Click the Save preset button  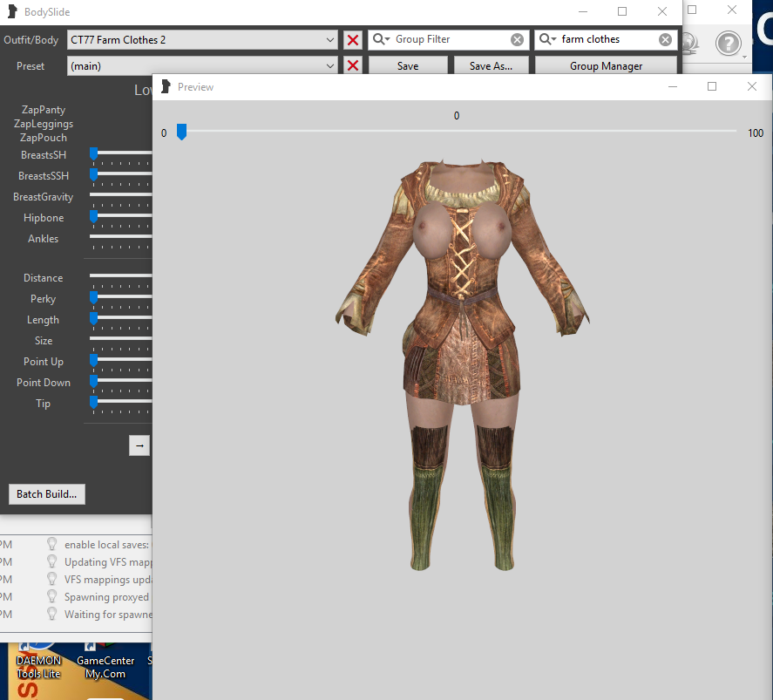(x=408, y=65)
